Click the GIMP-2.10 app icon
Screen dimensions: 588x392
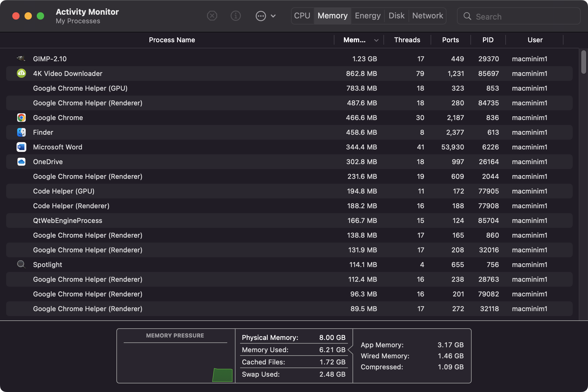coord(21,58)
